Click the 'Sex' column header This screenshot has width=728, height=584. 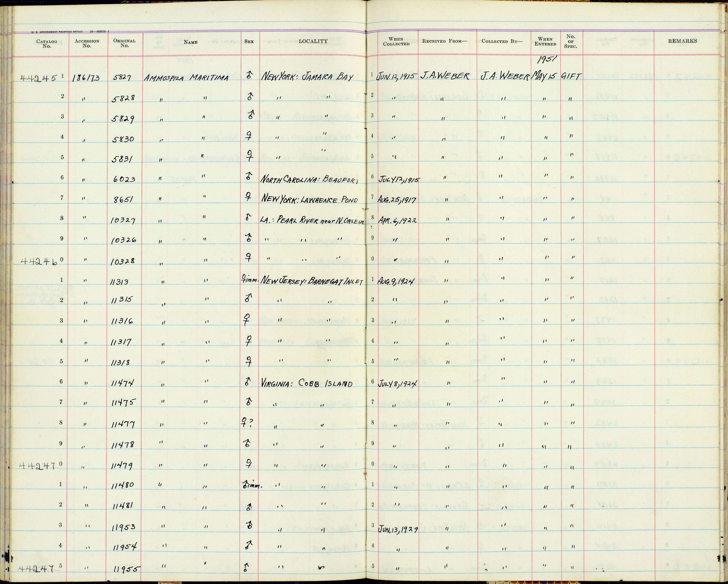(249, 42)
